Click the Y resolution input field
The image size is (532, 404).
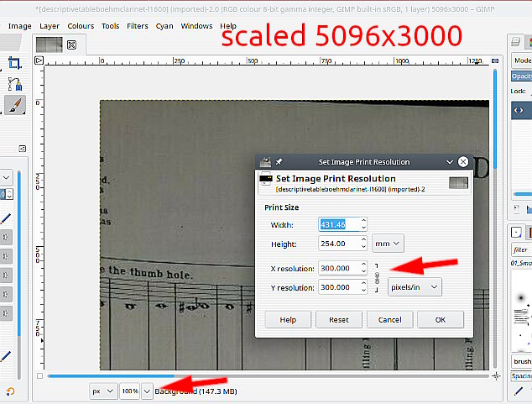coord(339,287)
